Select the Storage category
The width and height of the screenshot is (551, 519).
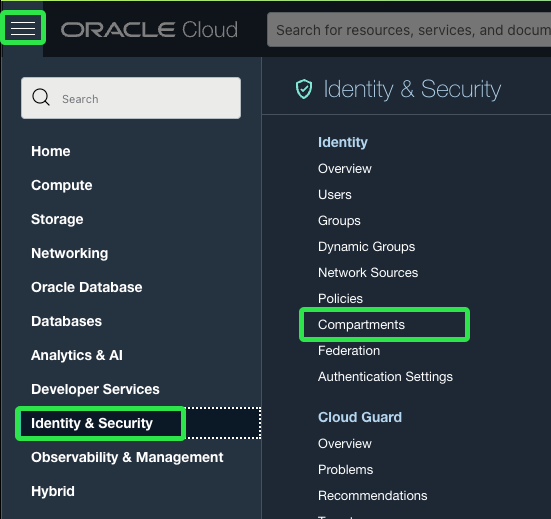57,219
